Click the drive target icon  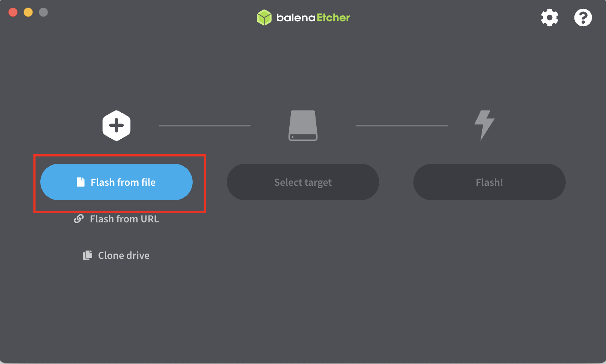pyautogui.click(x=303, y=126)
